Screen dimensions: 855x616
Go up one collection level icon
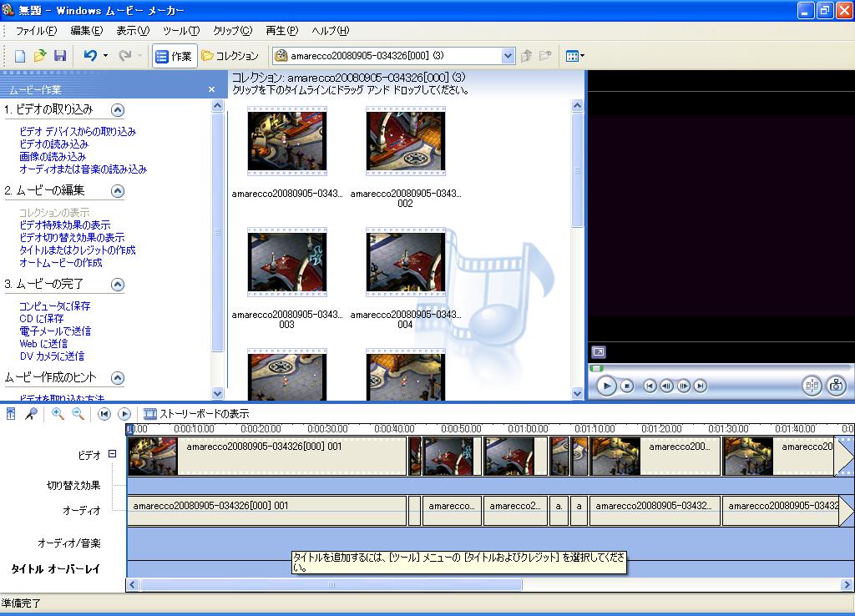pyautogui.click(x=526, y=56)
